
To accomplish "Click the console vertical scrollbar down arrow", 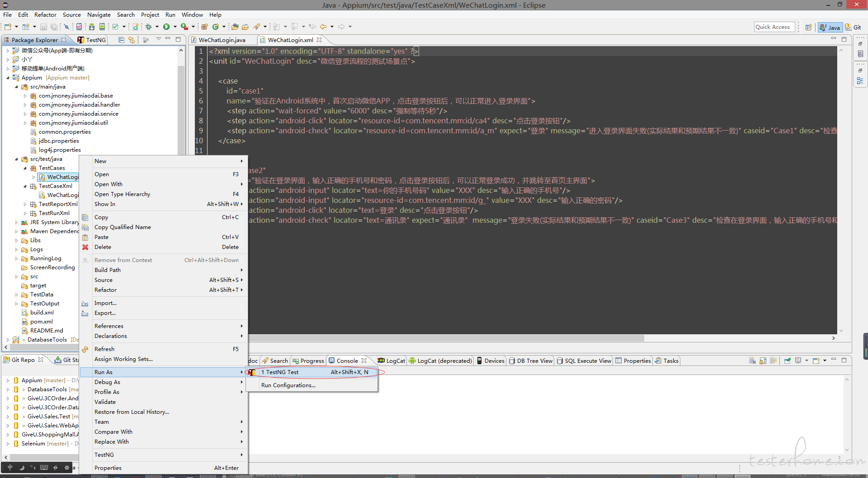I will click(847, 450).
